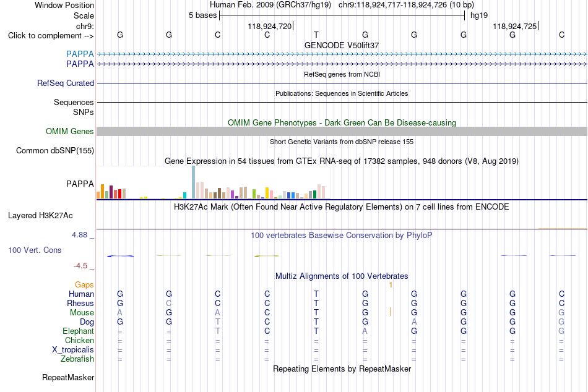Click the tallest teal bar in GTEx chart
Viewport: 588px width, 392px height.
pos(194,182)
